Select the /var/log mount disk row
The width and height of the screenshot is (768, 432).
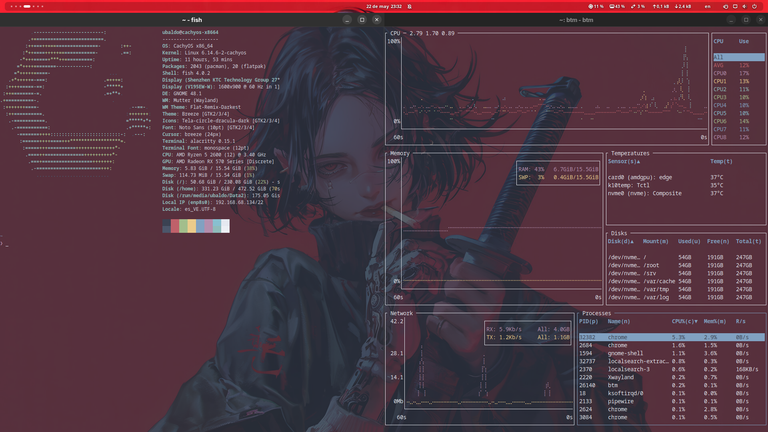pos(686,297)
